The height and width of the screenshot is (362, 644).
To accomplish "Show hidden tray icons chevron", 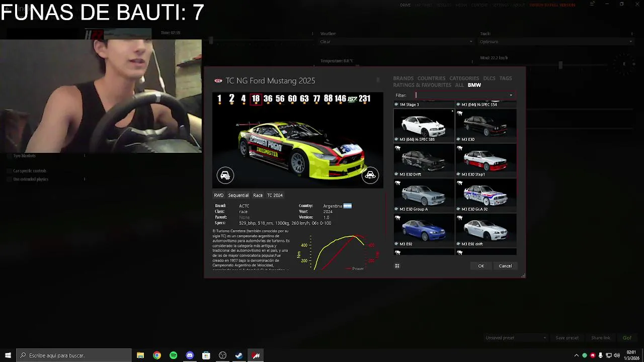I will coord(576,355).
